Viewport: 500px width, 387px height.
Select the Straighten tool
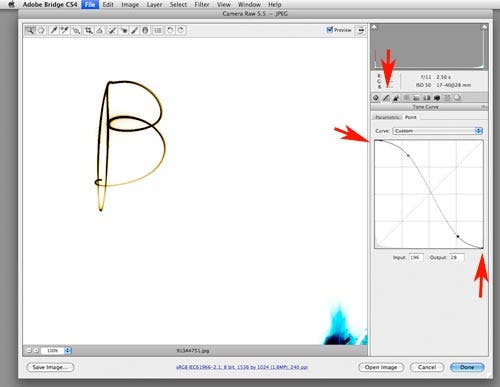pos(100,30)
